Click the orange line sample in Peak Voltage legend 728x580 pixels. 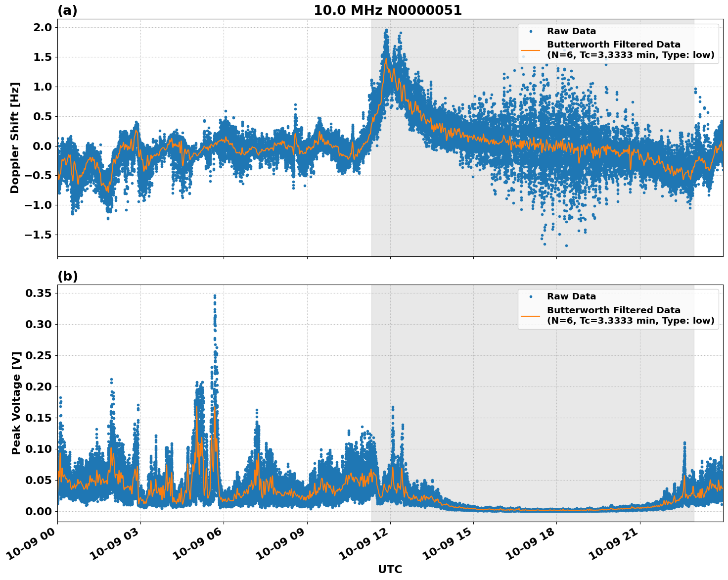[530, 315]
